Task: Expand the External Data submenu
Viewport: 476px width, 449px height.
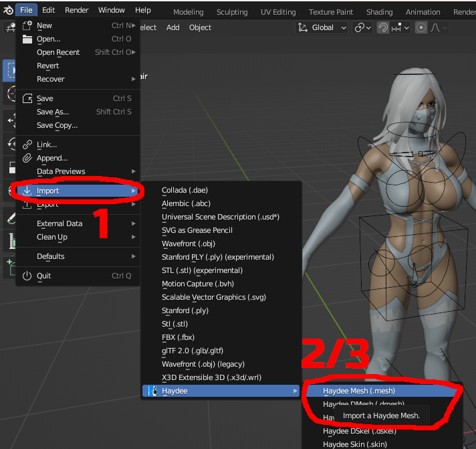Action: pos(78,223)
